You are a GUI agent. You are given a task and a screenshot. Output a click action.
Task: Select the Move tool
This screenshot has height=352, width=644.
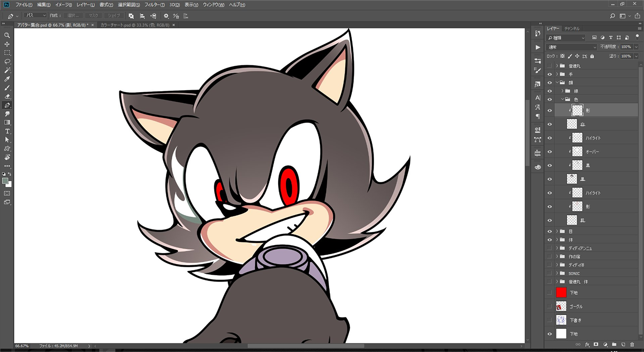tap(7, 44)
